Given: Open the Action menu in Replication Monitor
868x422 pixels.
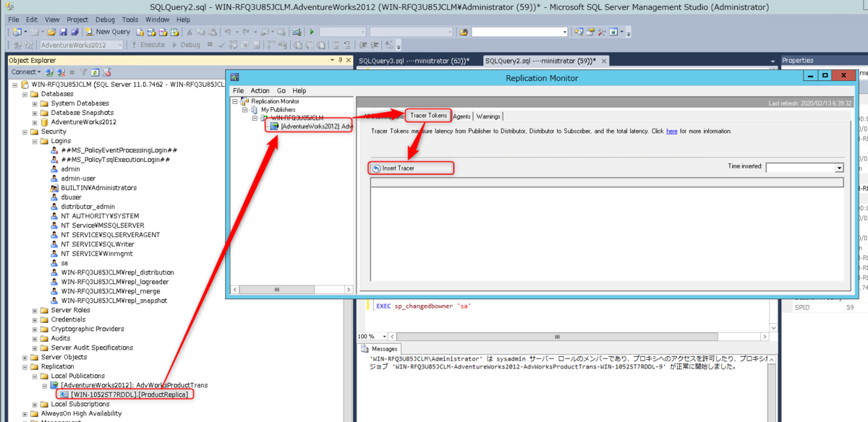Looking at the screenshot, I should (x=260, y=90).
